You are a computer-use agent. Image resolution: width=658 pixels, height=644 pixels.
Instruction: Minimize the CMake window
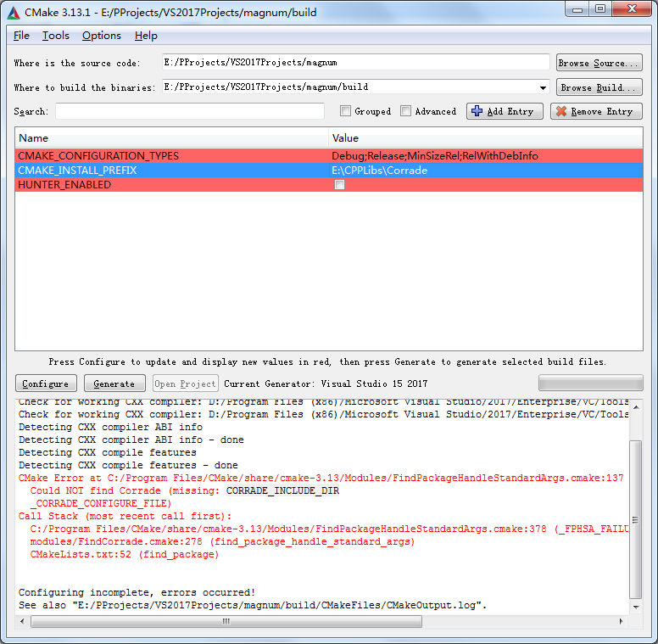[x=577, y=9]
